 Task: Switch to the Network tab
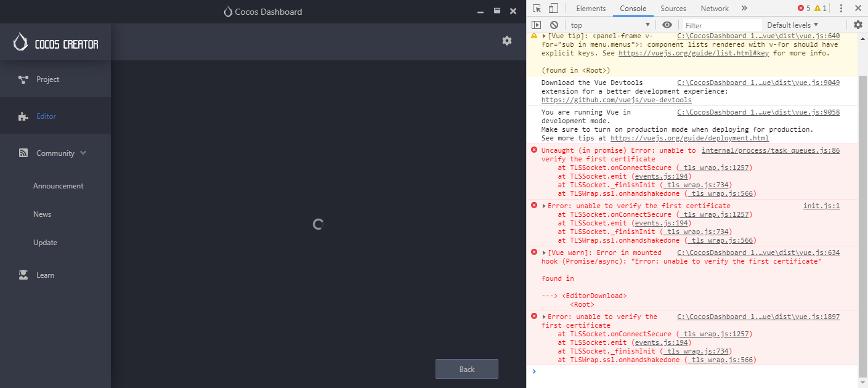(x=715, y=9)
